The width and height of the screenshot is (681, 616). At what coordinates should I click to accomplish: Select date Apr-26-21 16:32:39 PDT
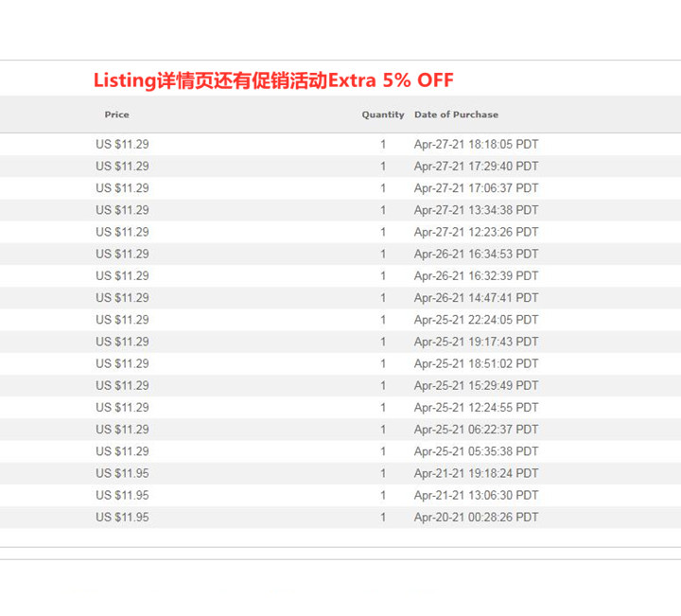click(476, 276)
